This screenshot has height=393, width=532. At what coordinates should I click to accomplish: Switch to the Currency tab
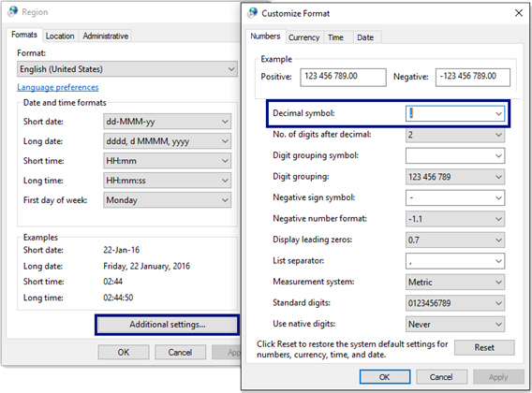pyautogui.click(x=303, y=37)
